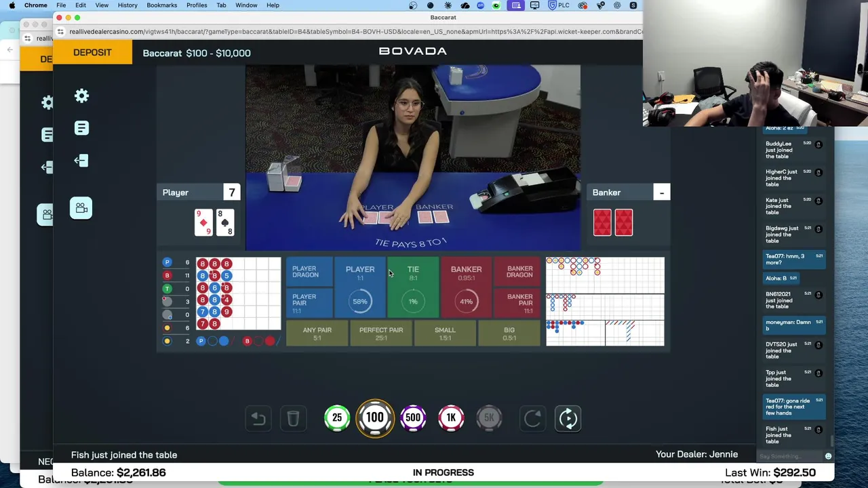Bet on BANKER DRAGON
868x488 pixels.
(x=517, y=272)
